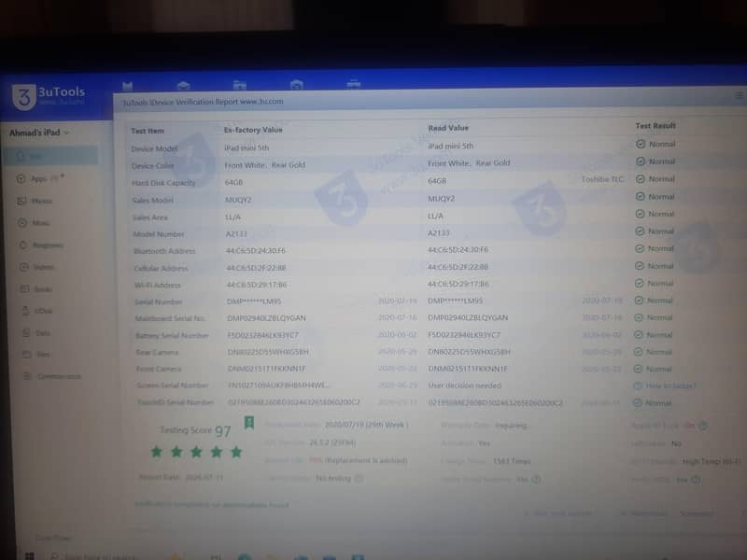
Task: Open the Data section in the sidebar
Action: (36, 333)
